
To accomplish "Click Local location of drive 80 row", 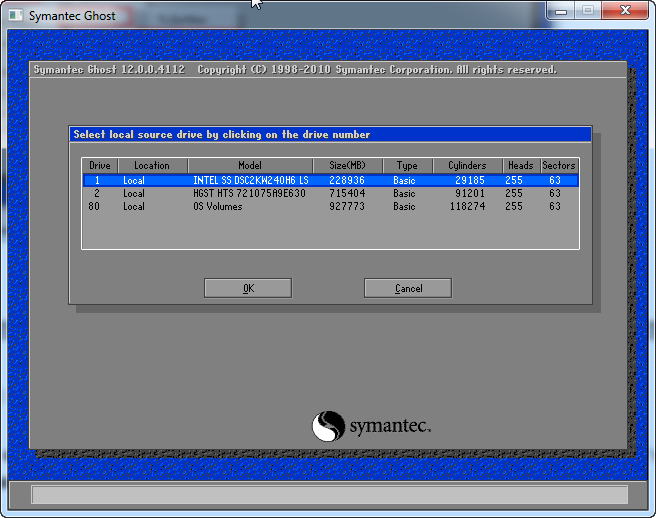I will (x=134, y=206).
